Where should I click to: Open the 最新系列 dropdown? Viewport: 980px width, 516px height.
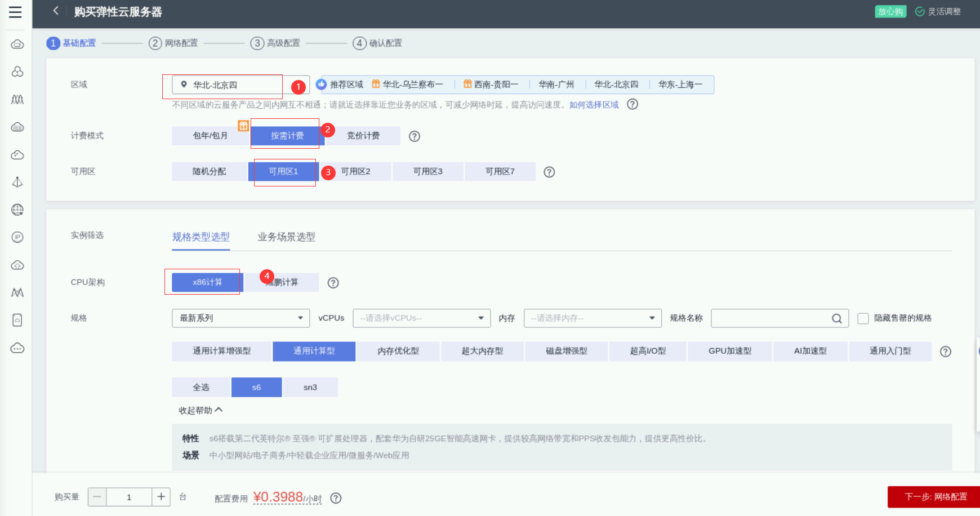point(241,318)
